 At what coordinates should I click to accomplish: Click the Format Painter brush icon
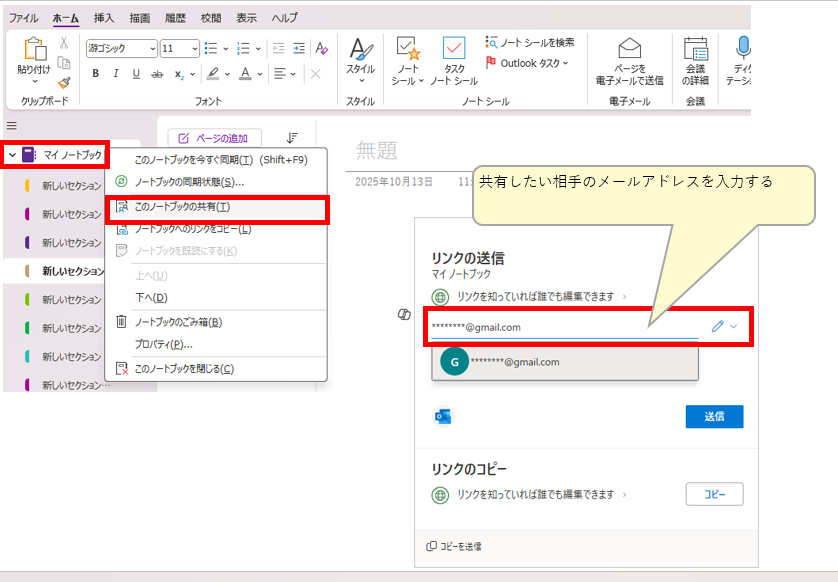[64, 83]
